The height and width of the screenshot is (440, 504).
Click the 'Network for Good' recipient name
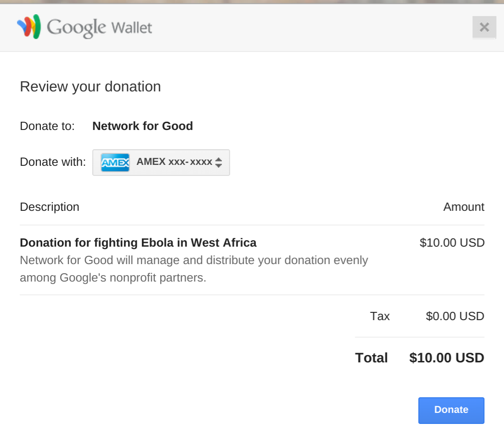click(142, 126)
